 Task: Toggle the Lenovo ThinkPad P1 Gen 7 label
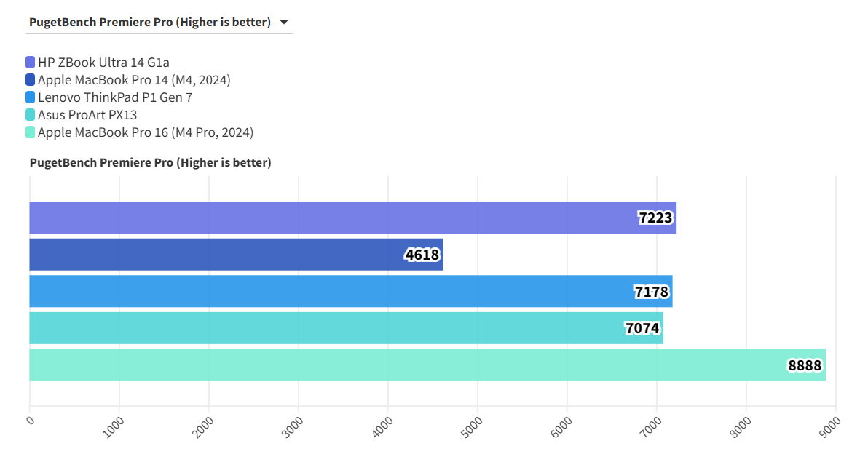click(115, 97)
